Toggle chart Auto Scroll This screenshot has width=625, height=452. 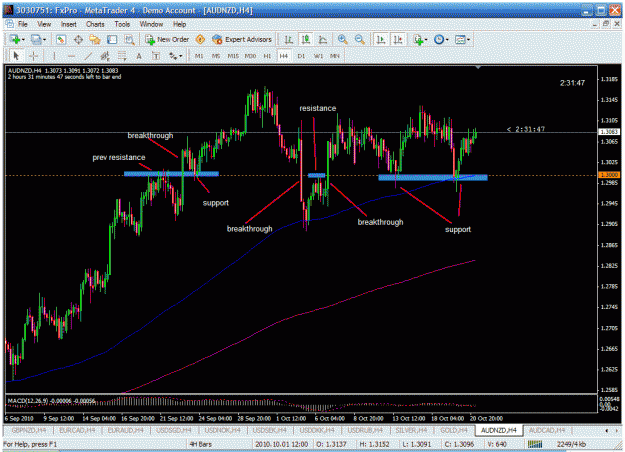pos(381,39)
